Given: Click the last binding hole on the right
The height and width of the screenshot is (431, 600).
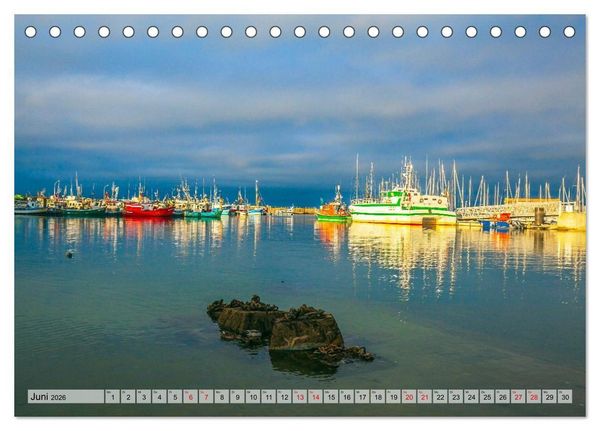Looking at the screenshot, I should coord(569,32).
